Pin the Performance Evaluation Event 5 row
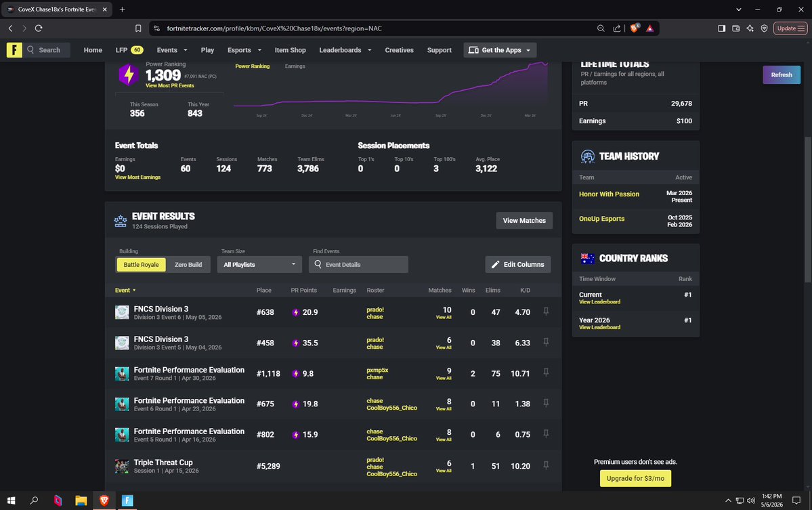The height and width of the screenshot is (510, 812). coord(546,433)
